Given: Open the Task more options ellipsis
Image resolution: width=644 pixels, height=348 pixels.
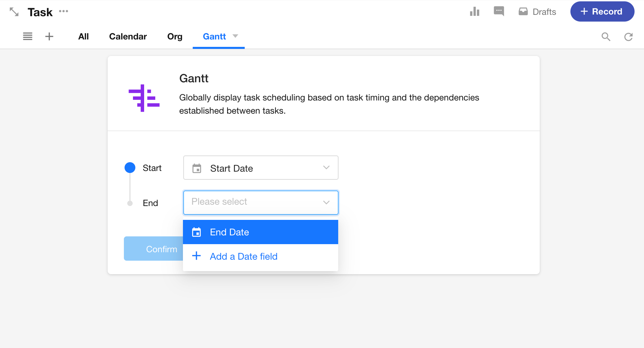Looking at the screenshot, I should tap(63, 11).
